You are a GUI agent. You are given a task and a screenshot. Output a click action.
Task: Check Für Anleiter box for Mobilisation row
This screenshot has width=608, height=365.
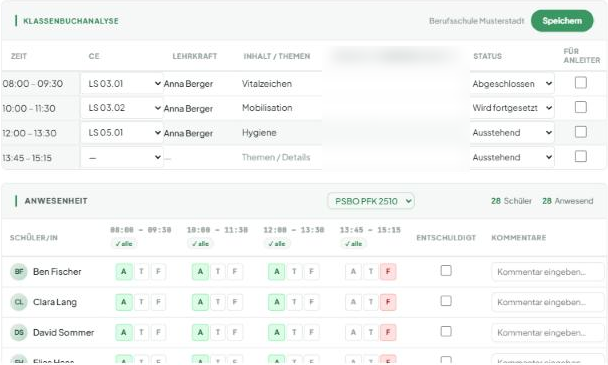580,107
